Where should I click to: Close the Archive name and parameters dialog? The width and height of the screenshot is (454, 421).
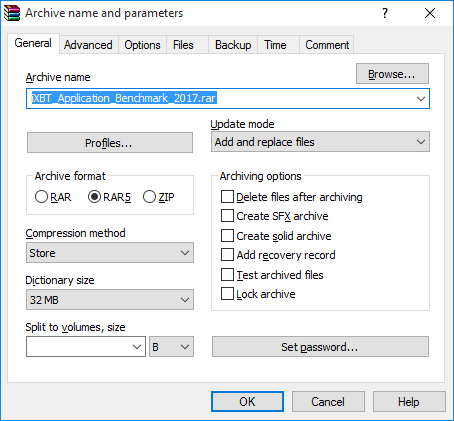pos(430,13)
